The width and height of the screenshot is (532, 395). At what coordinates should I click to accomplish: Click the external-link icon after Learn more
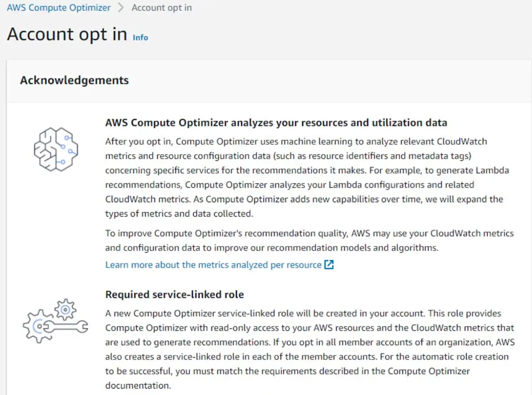coord(329,265)
